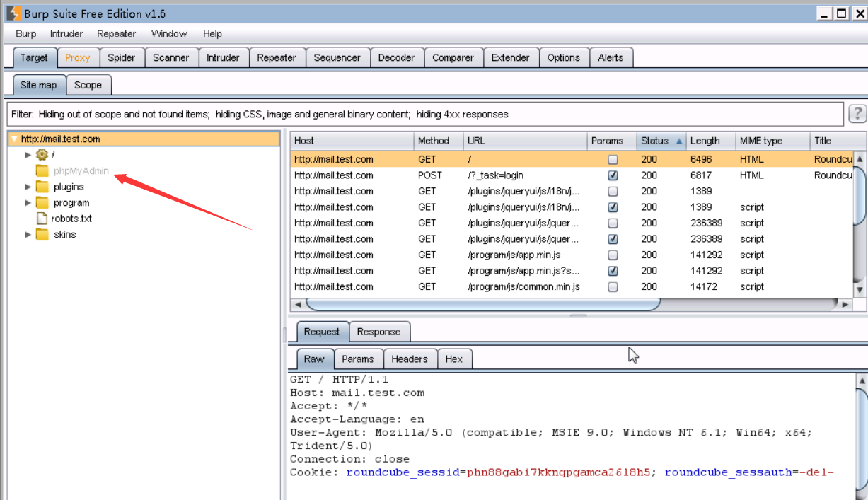Open the Repeater menu in menu bar

pyautogui.click(x=117, y=34)
